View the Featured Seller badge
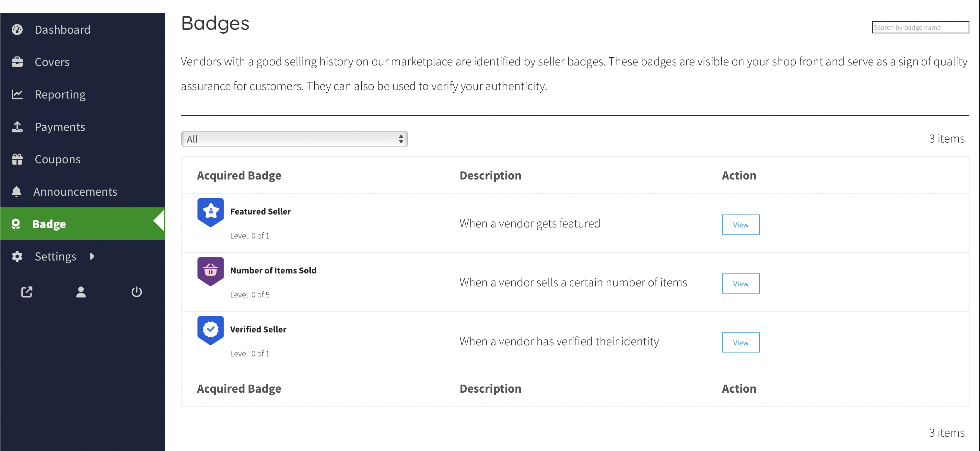Viewport: 980px width, 451px height. point(741,224)
